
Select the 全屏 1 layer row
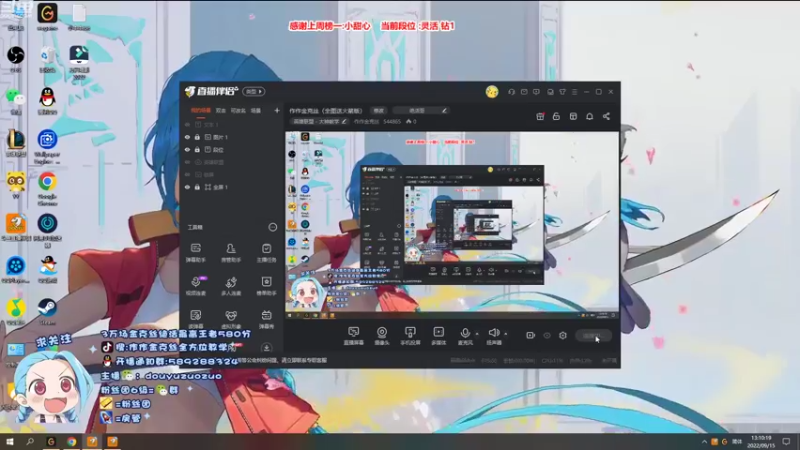coord(231,187)
